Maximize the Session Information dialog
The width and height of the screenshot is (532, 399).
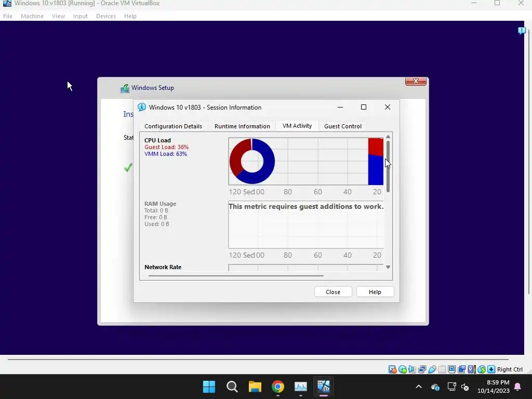coord(363,107)
